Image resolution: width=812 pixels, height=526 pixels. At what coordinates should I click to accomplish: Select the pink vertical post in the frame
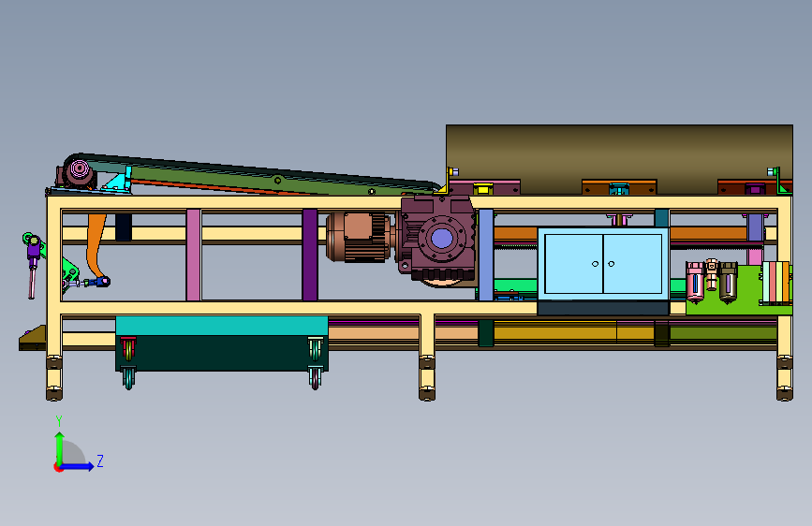point(193,255)
